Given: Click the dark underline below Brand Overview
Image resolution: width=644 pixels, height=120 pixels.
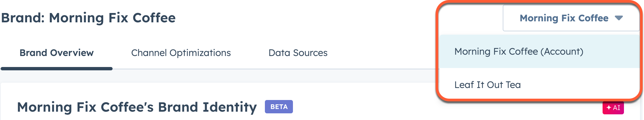Looking at the screenshot, I should tap(56, 69).
